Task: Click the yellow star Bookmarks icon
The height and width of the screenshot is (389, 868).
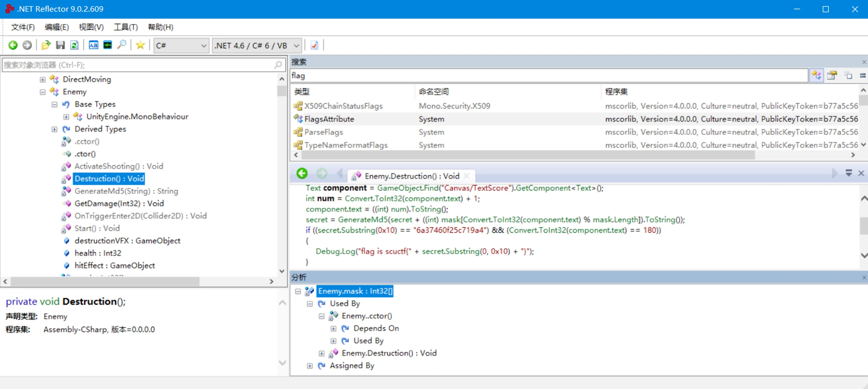Action: 140,45
